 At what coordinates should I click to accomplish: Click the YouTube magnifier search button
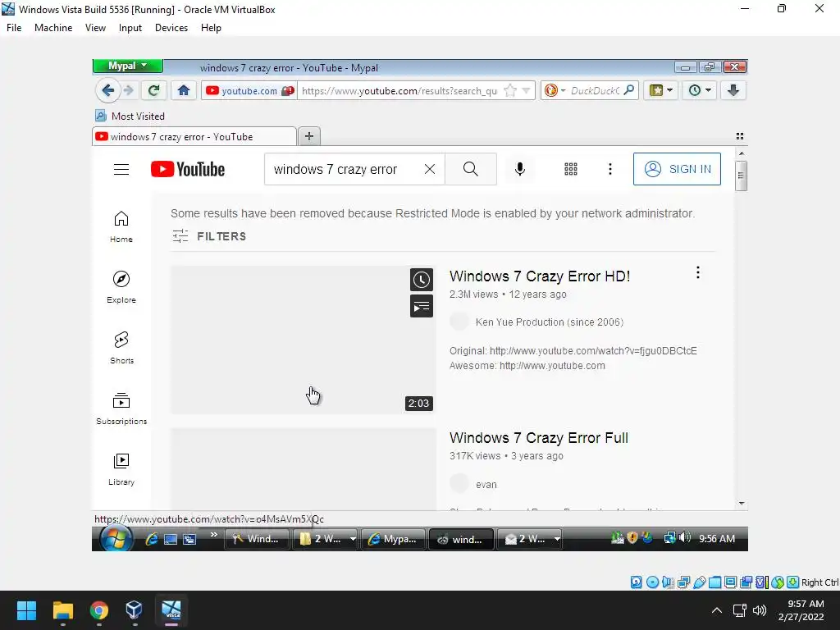pyautogui.click(x=470, y=169)
